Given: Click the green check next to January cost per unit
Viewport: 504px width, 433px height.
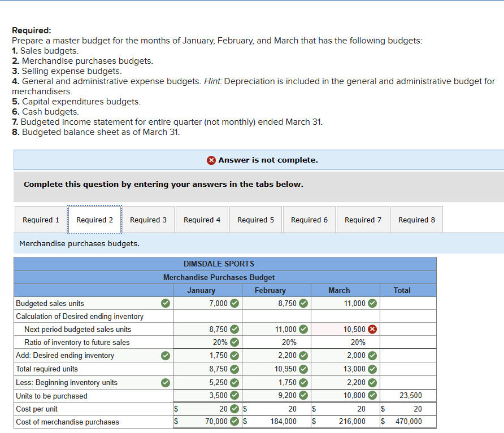Looking at the screenshot, I should click(234, 409).
